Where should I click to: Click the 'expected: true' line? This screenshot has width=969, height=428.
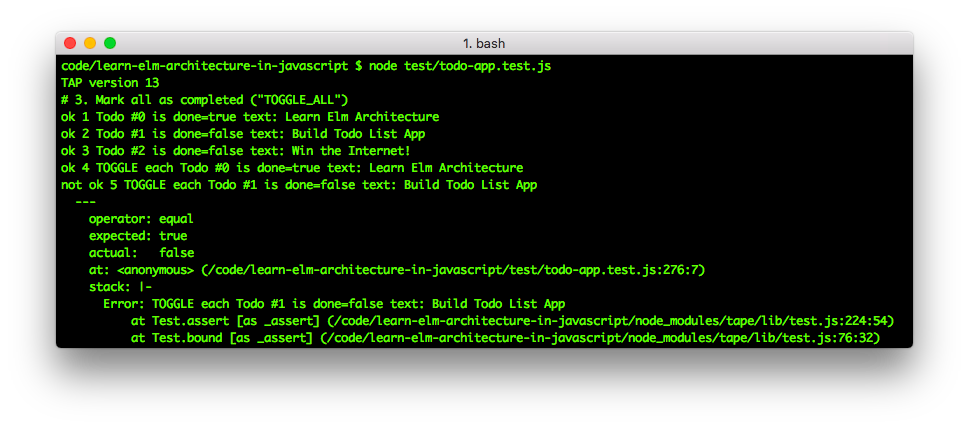tap(138, 236)
